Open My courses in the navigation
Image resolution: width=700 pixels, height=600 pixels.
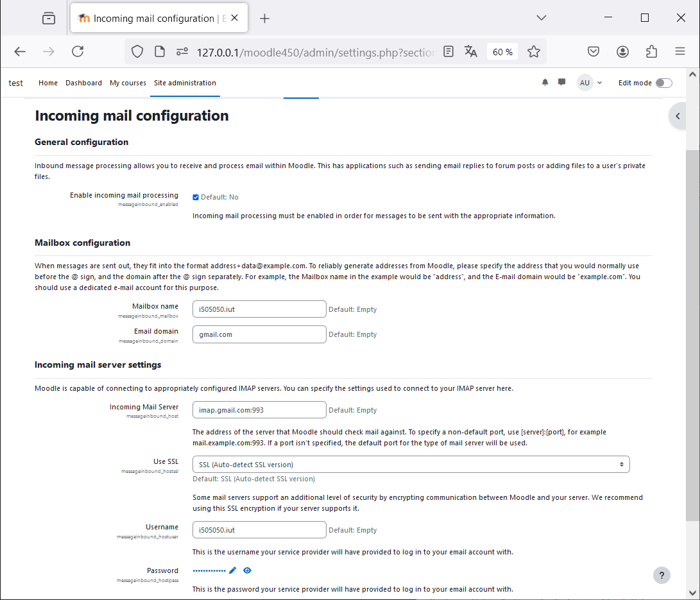click(x=128, y=83)
